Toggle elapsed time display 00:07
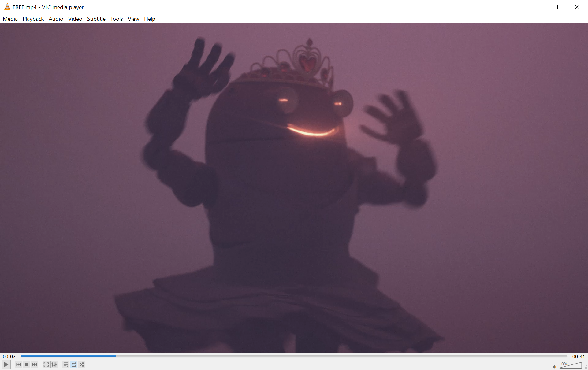 (x=9, y=357)
